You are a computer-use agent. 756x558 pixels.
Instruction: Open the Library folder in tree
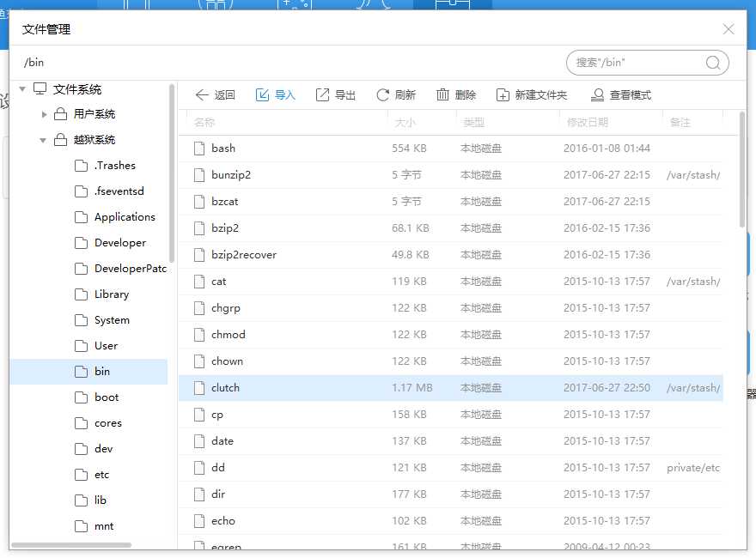112,294
